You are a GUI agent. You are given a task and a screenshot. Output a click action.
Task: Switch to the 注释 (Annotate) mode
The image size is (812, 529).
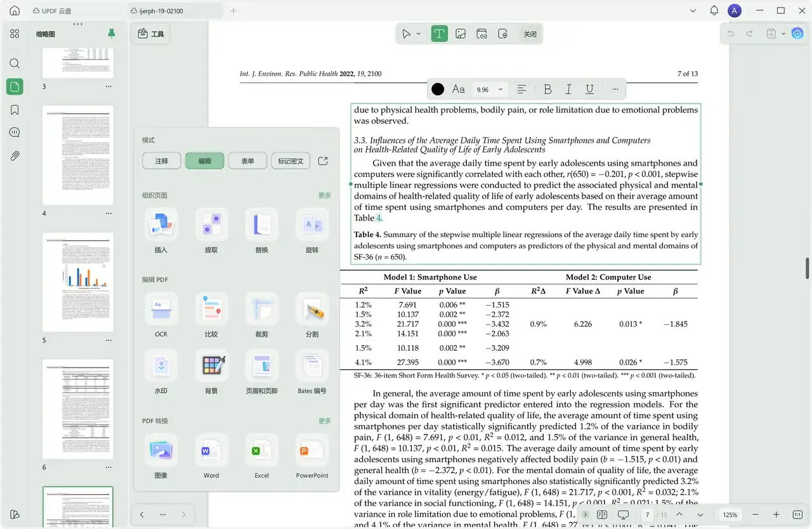pyautogui.click(x=162, y=161)
